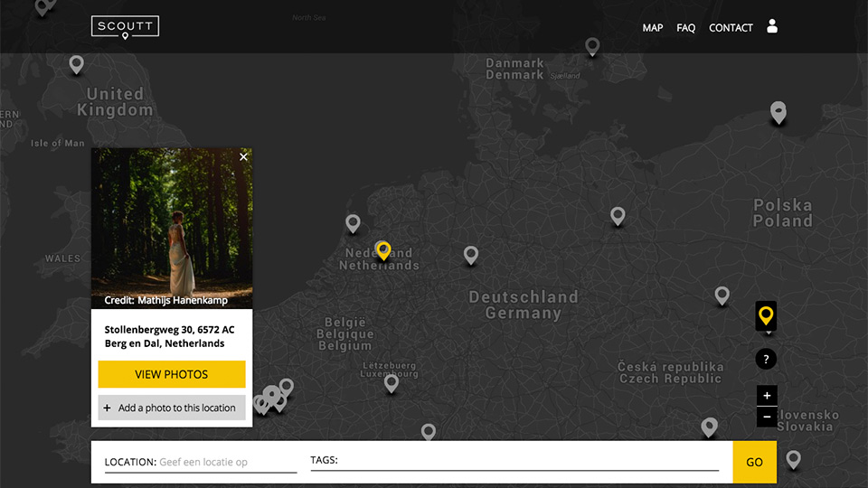Select the pin above Czech Republic
868x488 pixels.
coord(722,296)
